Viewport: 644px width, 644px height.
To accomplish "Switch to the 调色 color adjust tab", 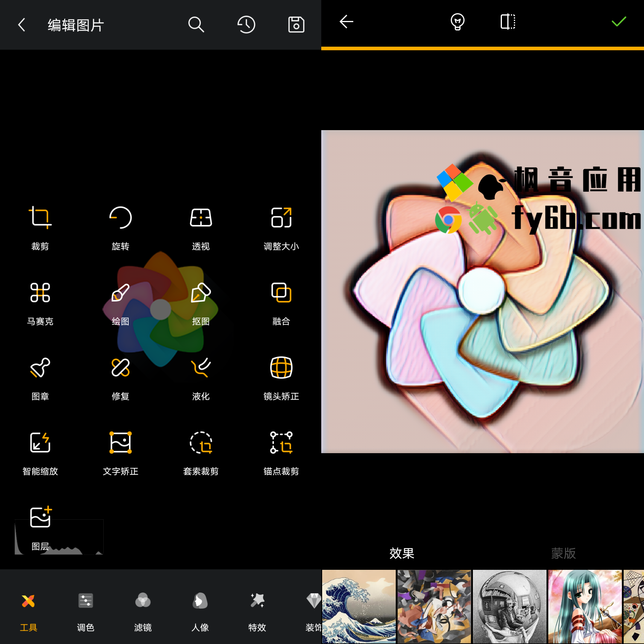I will pos(86,613).
